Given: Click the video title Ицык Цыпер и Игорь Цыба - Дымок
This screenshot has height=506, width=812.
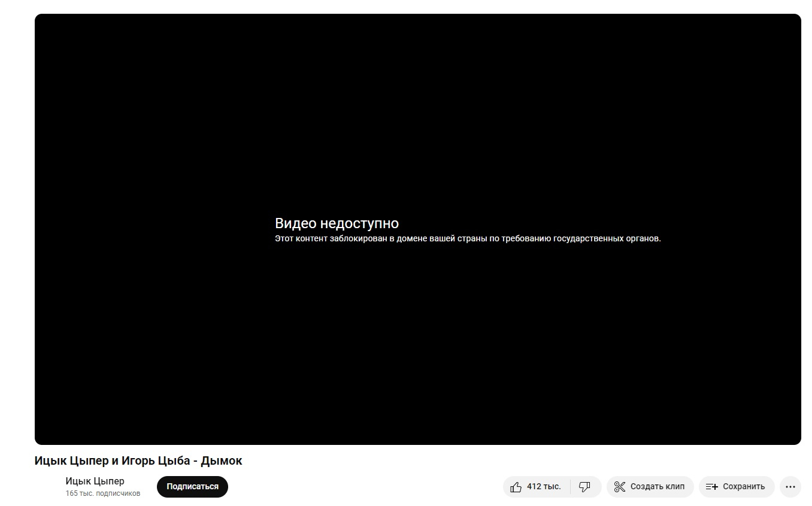Looking at the screenshot, I should click(138, 461).
